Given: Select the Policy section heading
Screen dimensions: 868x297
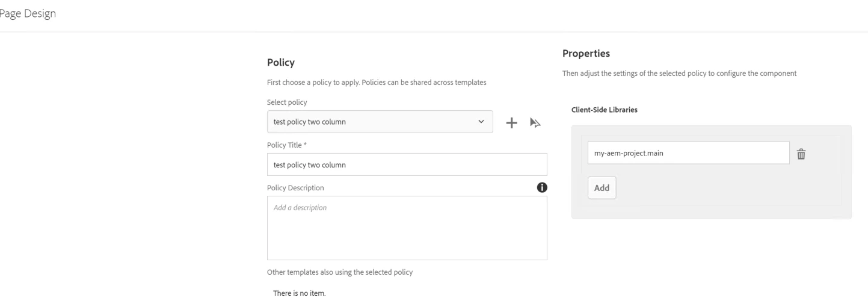Looking at the screenshot, I should tap(280, 62).
